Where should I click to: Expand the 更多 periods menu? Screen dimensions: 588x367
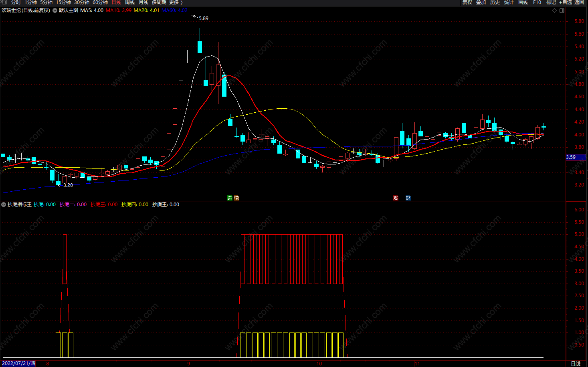(176, 2)
